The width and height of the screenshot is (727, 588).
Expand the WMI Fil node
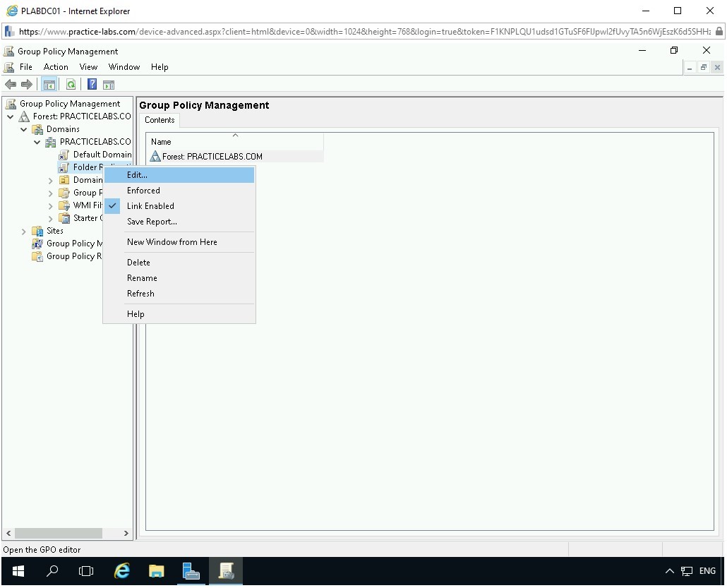pyautogui.click(x=51, y=206)
